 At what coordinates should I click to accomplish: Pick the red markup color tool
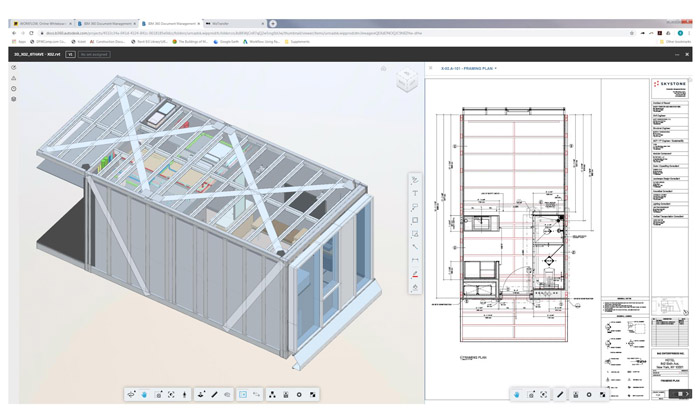click(415, 273)
